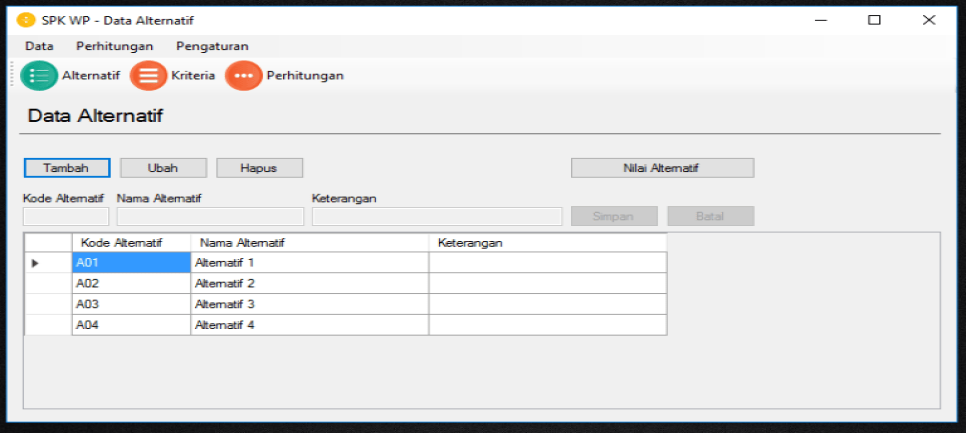
Task: Click the row header of A02 row
Action: tap(48, 283)
